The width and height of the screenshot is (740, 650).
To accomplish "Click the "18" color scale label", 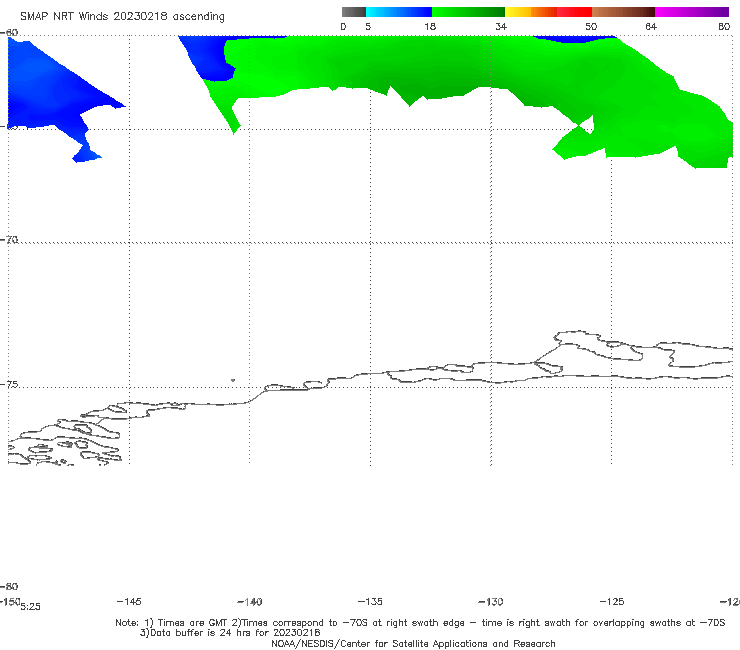I will (x=430, y=27).
